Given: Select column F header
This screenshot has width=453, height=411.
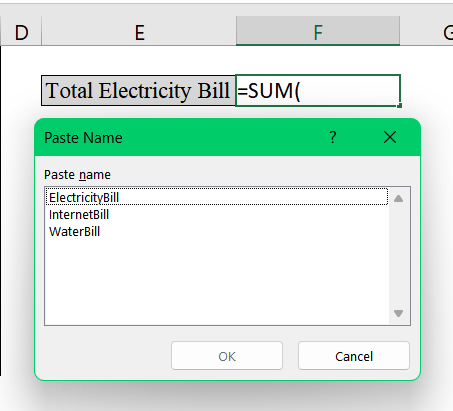Looking at the screenshot, I should [318, 31].
